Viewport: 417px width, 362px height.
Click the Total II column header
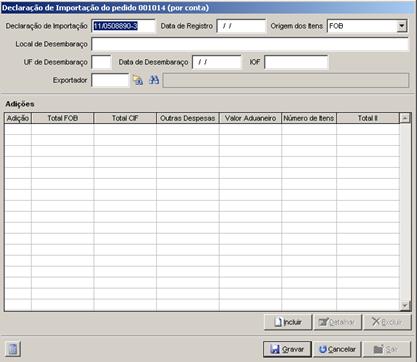[368, 118]
